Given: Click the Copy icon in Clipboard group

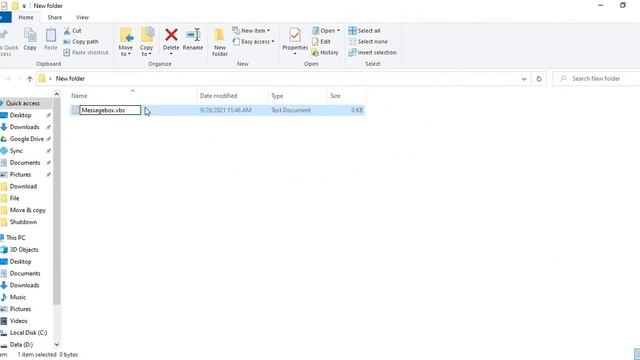Looking at the screenshot, I should point(30,39).
